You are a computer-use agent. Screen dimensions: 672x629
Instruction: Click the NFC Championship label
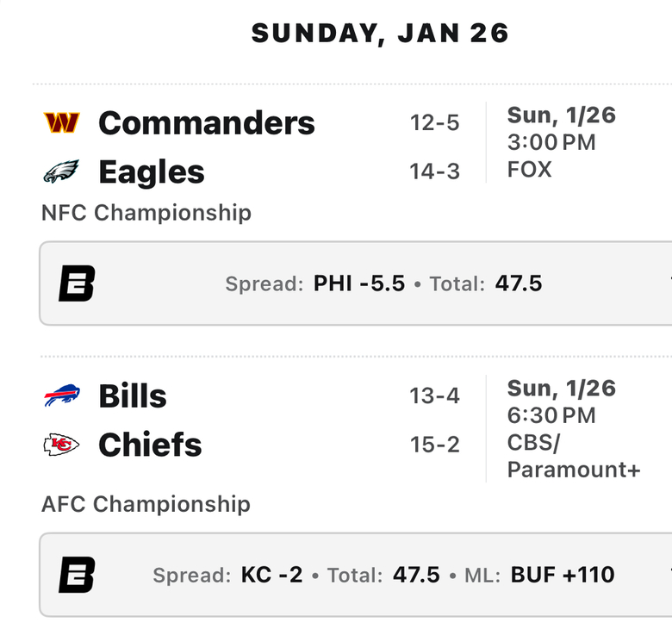(x=146, y=213)
